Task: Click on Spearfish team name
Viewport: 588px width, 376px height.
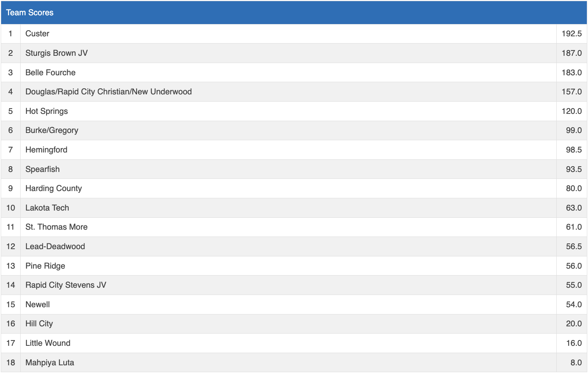Action: pyautogui.click(x=42, y=169)
